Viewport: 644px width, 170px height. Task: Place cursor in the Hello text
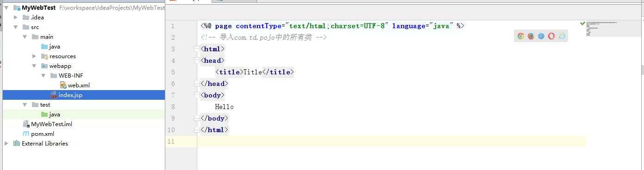coord(225,107)
